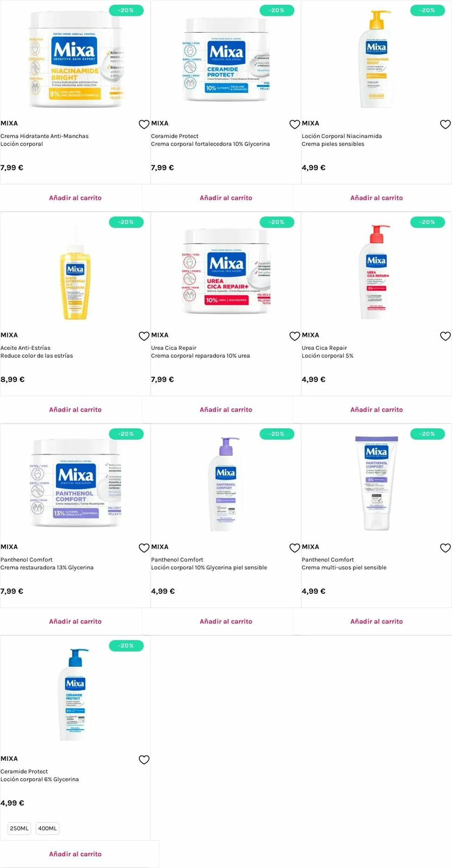This screenshot has width=452, height=868.
Task: Add Crema Hidratante Anti-Manchas to cart
Action: pyautogui.click(x=75, y=198)
